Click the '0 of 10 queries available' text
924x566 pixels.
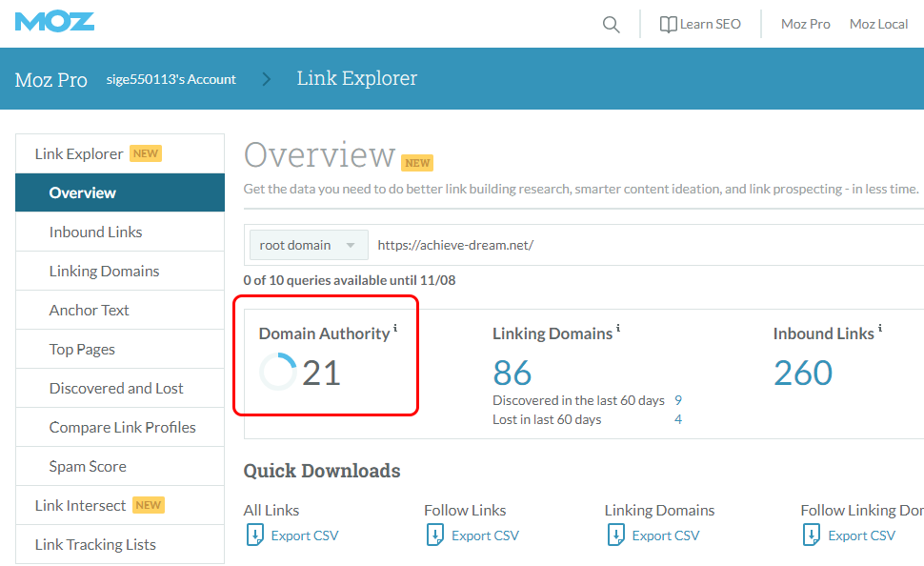click(350, 280)
